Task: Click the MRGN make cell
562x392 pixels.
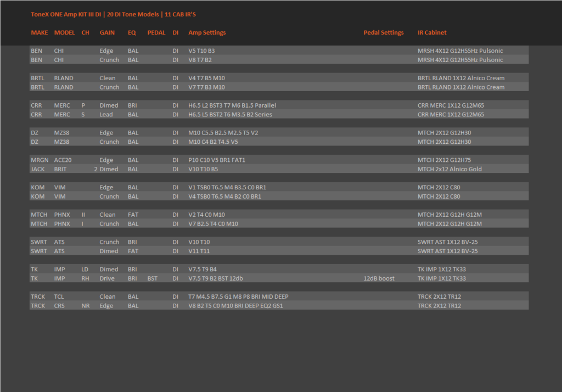Action: coord(40,160)
